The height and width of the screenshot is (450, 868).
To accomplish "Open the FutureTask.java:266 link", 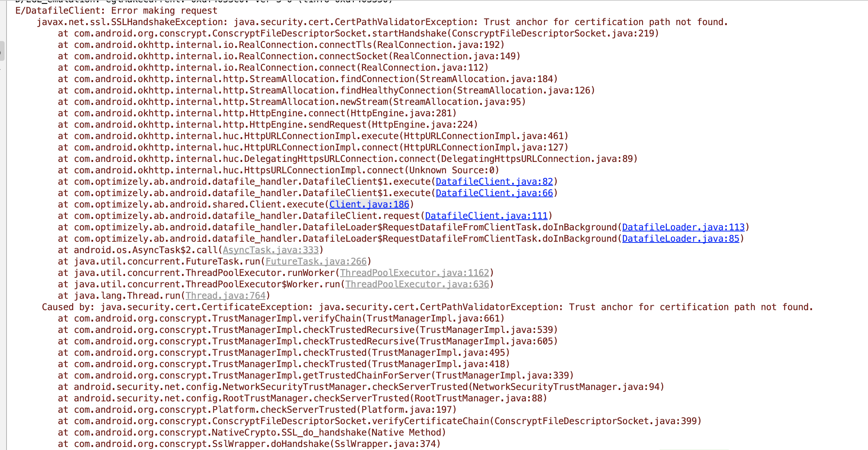I will point(316,261).
